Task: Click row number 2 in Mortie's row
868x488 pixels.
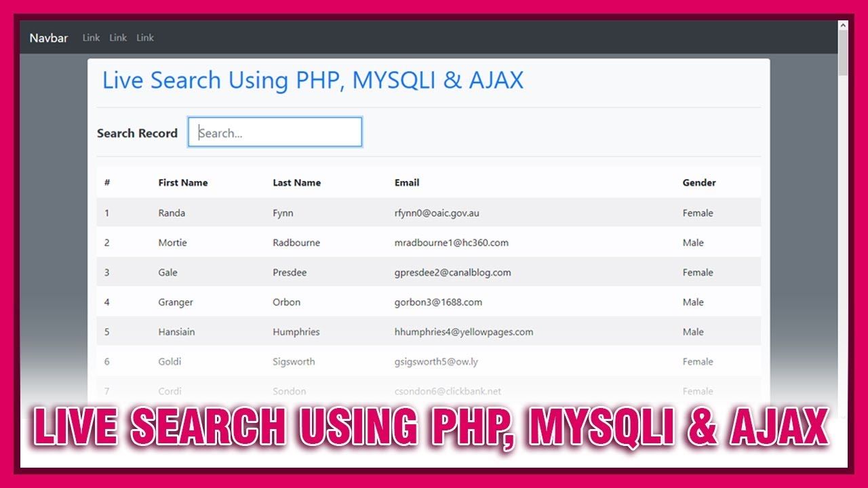Action: [x=106, y=243]
